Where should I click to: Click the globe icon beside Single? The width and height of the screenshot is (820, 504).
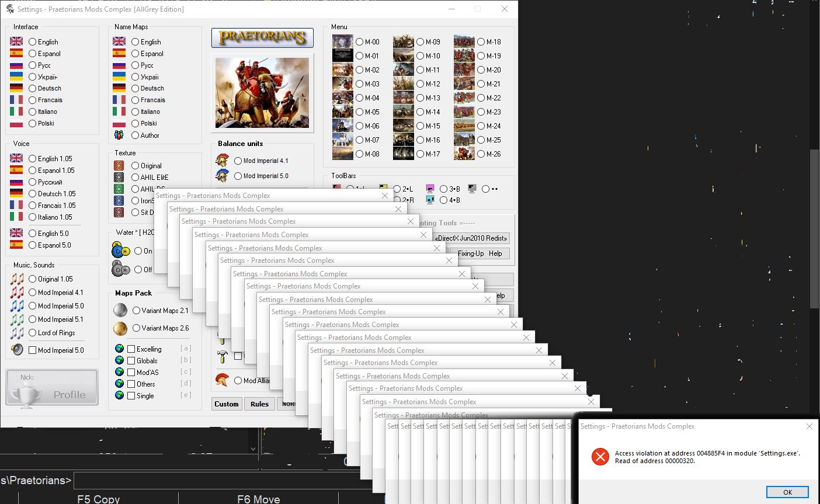click(120, 395)
